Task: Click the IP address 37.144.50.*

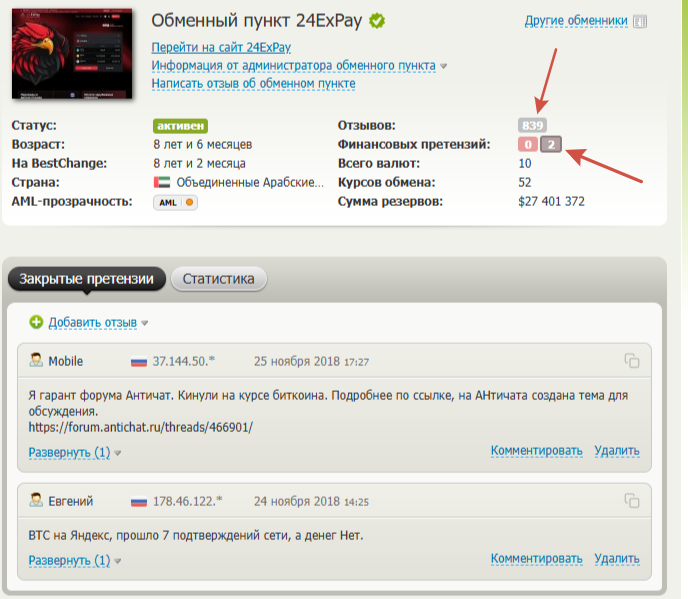Action: click(184, 361)
